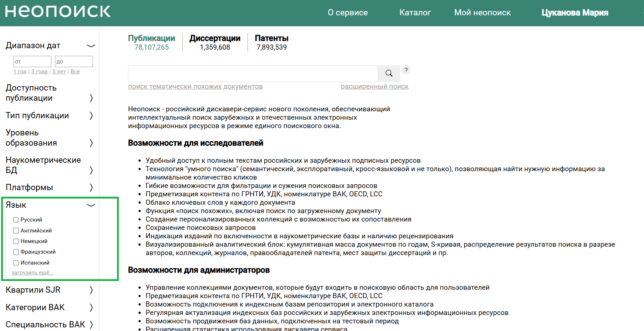Click the Облако ключевых слов у каждого документа line
This screenshot has height=331, width=644.
click(x=220, y=203)
